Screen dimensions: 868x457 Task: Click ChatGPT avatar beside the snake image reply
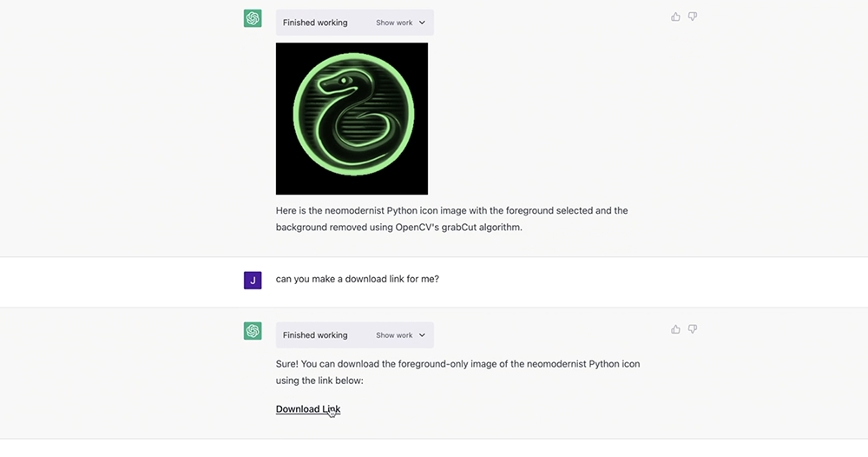point(253,18)
